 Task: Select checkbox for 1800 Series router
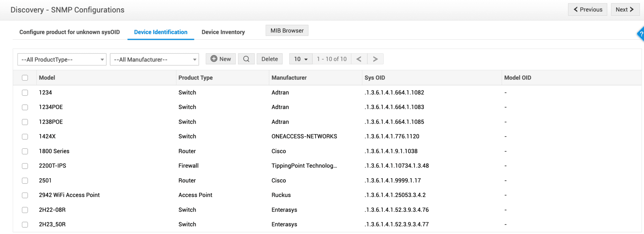point(25,151)
